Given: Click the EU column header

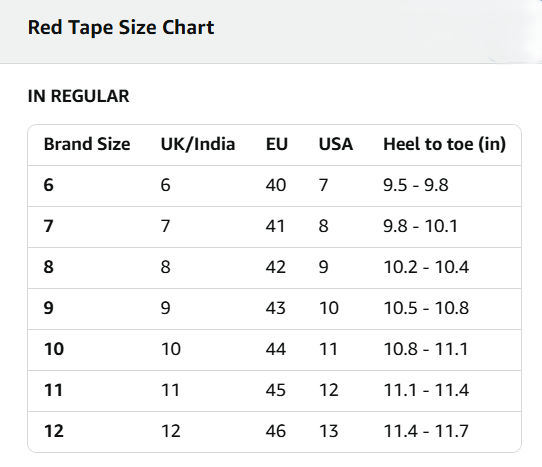Looking at the screenshot, I should click(277, 144).
